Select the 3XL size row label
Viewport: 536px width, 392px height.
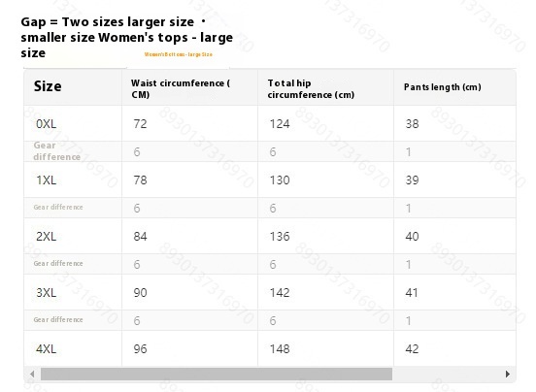(47, 293)
